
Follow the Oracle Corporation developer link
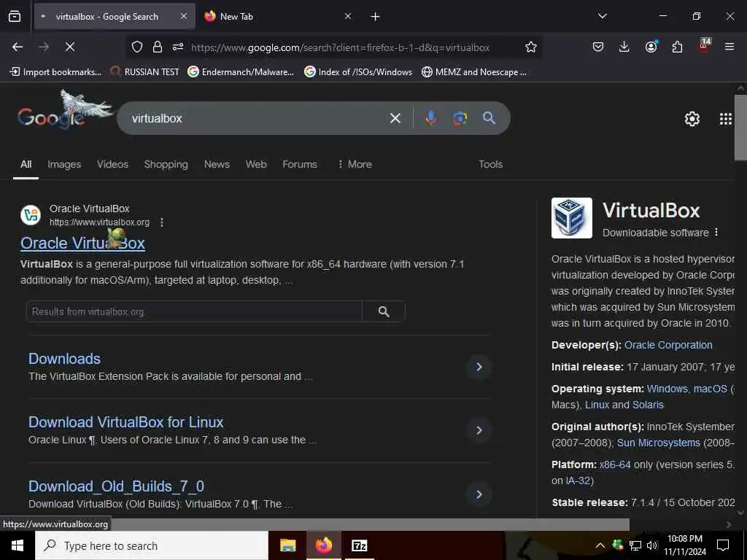tap(668, 345)
